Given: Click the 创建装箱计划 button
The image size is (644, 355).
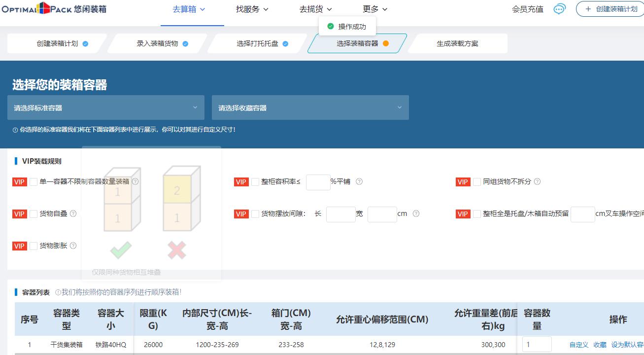Looking at the screenshot, I should coord(610,9).
